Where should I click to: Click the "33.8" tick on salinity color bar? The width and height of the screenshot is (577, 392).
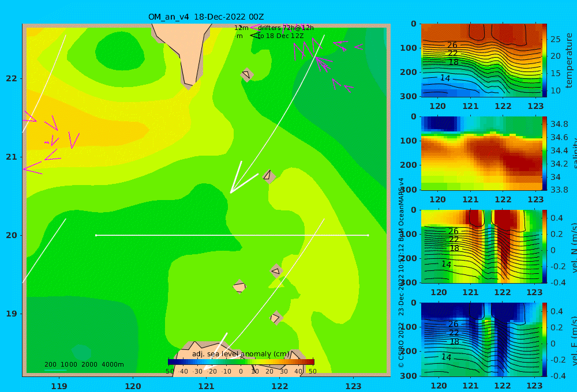[x=559, y=190]
